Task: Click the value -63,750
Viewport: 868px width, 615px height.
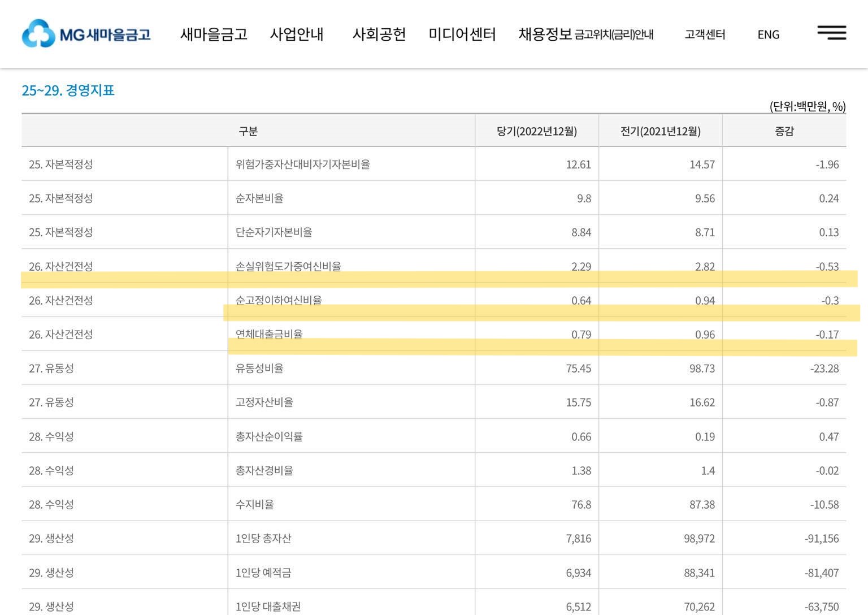Action: pos(822,607)
